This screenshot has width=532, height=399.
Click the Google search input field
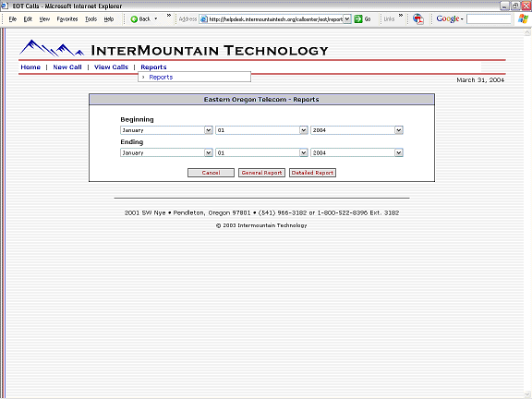pos(489,19)
